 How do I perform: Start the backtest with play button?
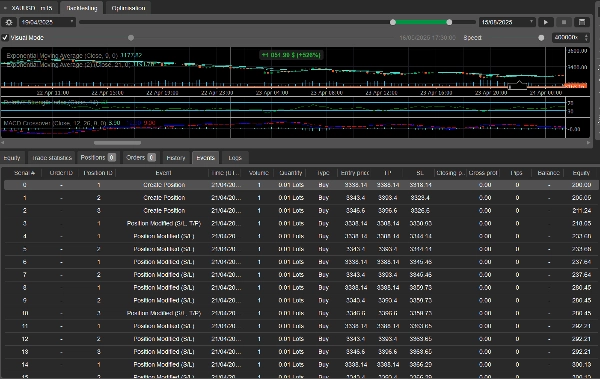[x=546, y=22]
